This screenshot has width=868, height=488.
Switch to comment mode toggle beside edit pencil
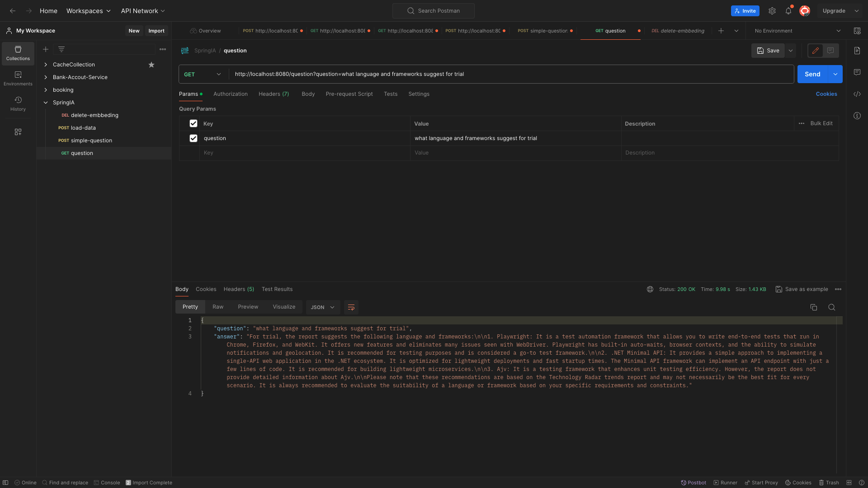point(830,51)
